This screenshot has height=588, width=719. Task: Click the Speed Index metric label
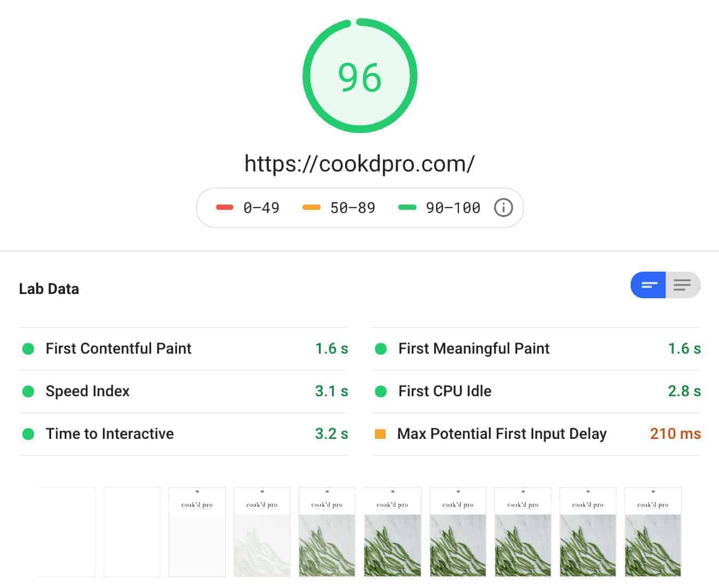click(x=87, y=391)
